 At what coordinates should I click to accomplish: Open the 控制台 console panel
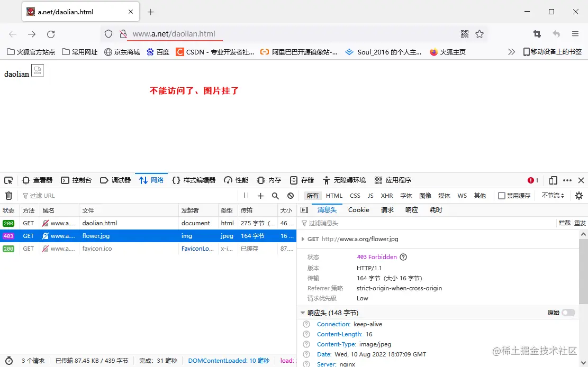76,180
